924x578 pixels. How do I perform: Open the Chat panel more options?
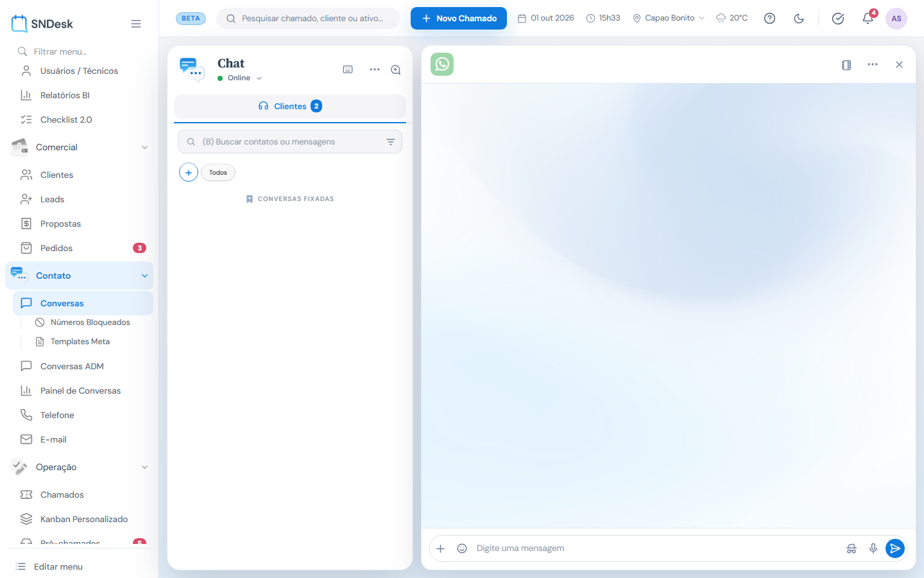375,69
